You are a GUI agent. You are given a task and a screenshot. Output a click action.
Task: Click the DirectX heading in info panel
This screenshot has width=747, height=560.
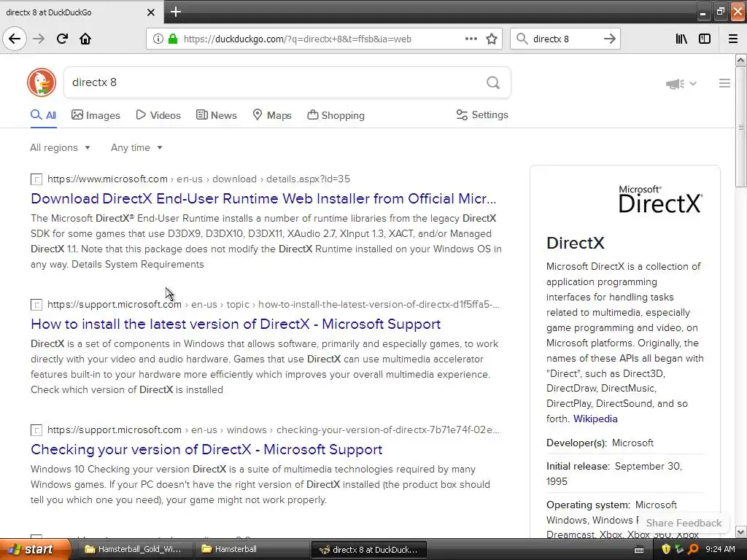[575, 243]
